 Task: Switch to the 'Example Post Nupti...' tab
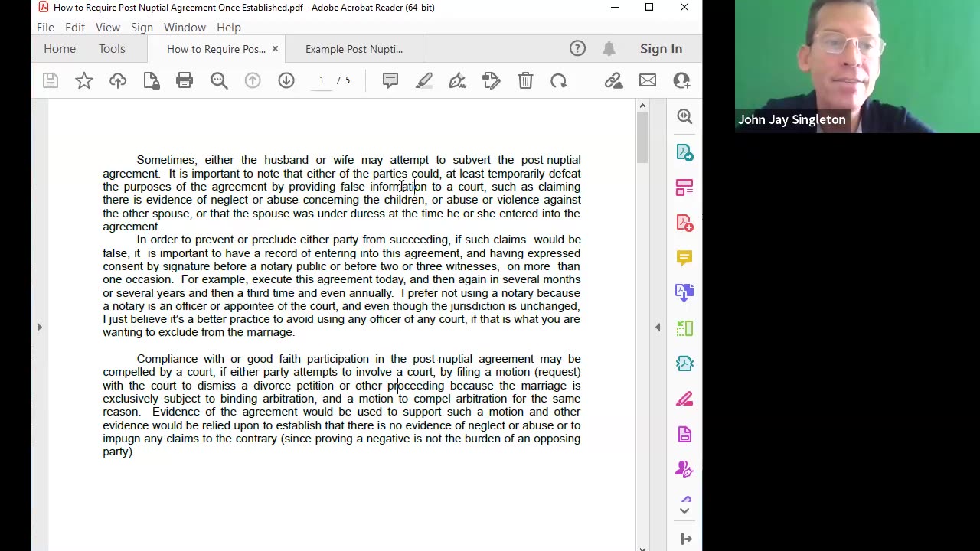354,49
